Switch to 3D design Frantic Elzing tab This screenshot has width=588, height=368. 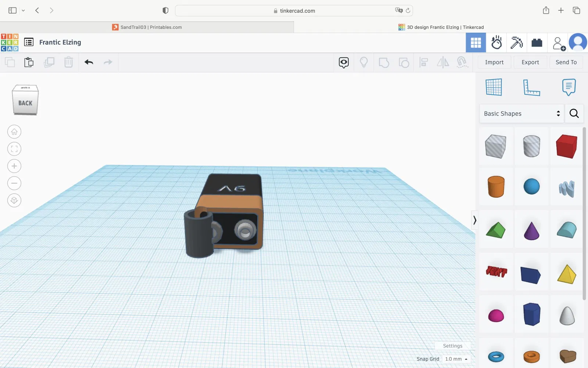[x=441, y=27]
